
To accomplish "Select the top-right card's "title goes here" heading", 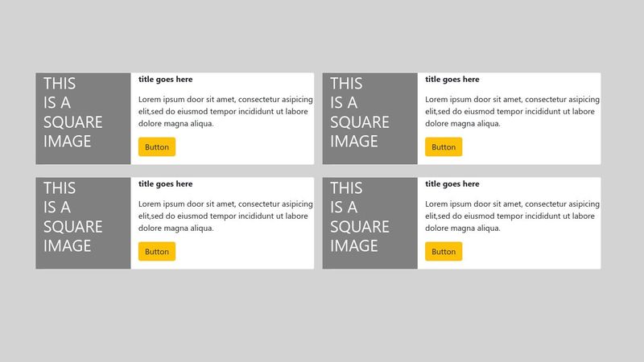I will pos(452,80).
